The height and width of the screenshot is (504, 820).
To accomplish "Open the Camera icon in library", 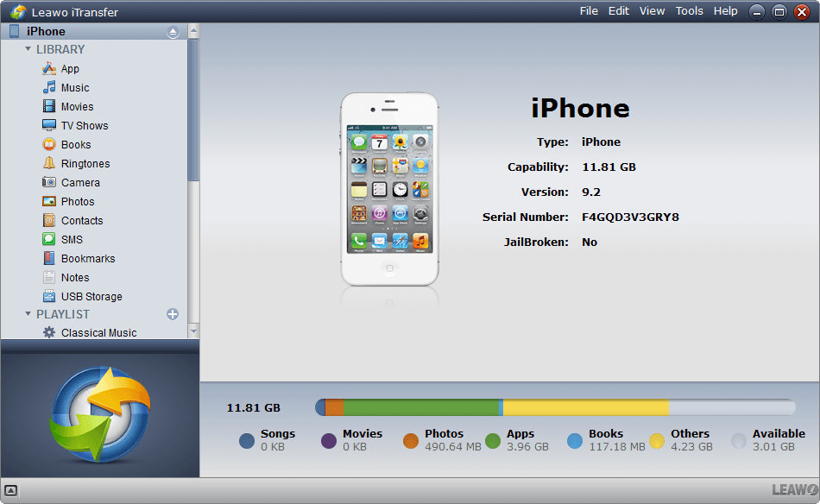I will [49, 182].
